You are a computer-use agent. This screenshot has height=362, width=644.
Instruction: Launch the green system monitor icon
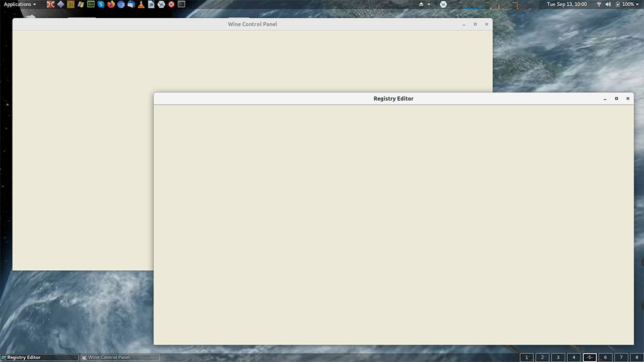pos(91,4)
